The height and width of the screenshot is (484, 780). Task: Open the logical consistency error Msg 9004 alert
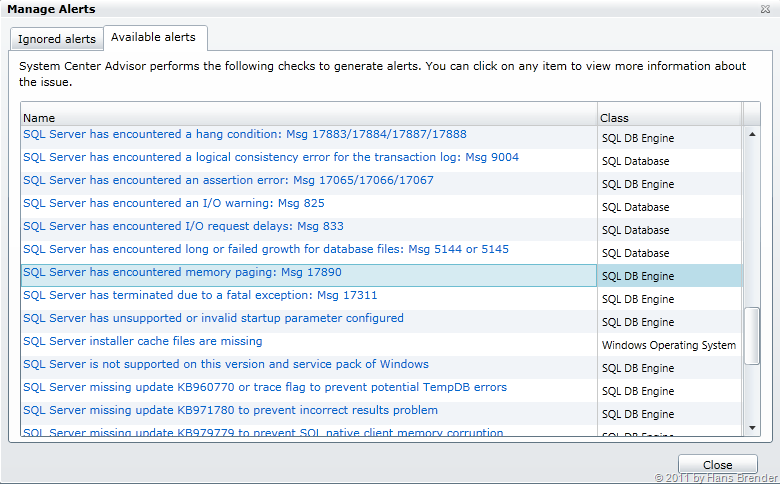(x=270, y=157)
